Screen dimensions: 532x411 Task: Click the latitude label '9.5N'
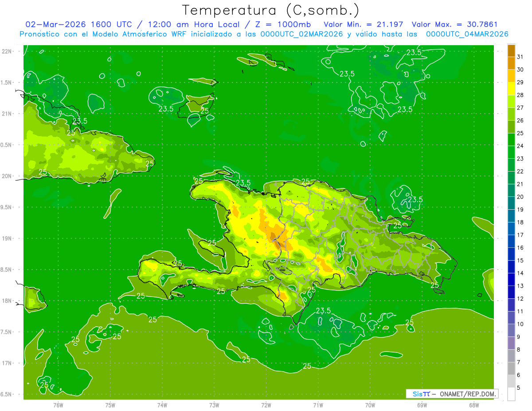coord(7,207)
